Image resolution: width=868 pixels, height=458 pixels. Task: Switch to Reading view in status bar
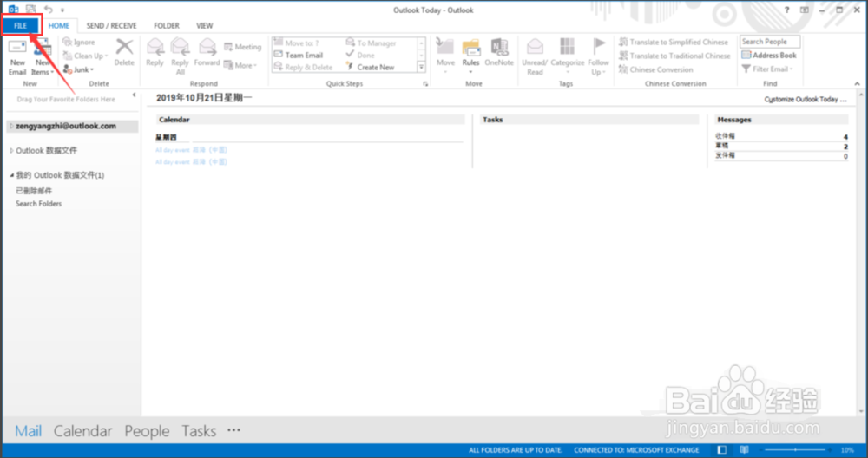click(745, 450)
